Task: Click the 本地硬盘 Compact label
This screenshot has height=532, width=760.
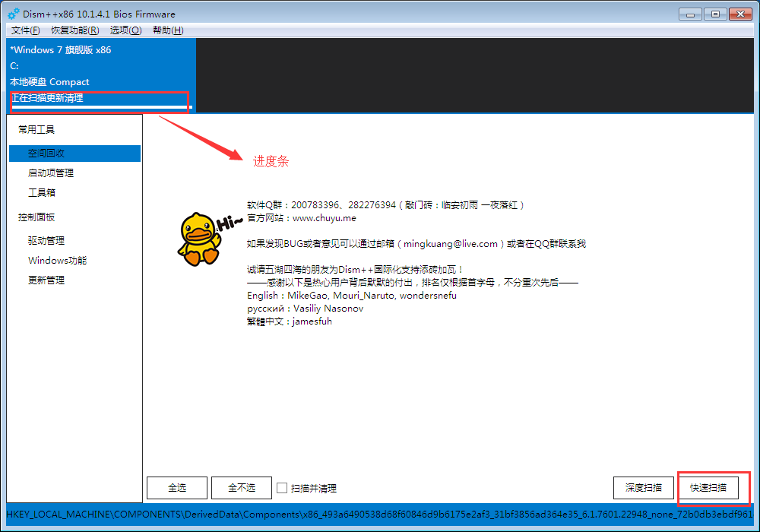Action: 49,82
